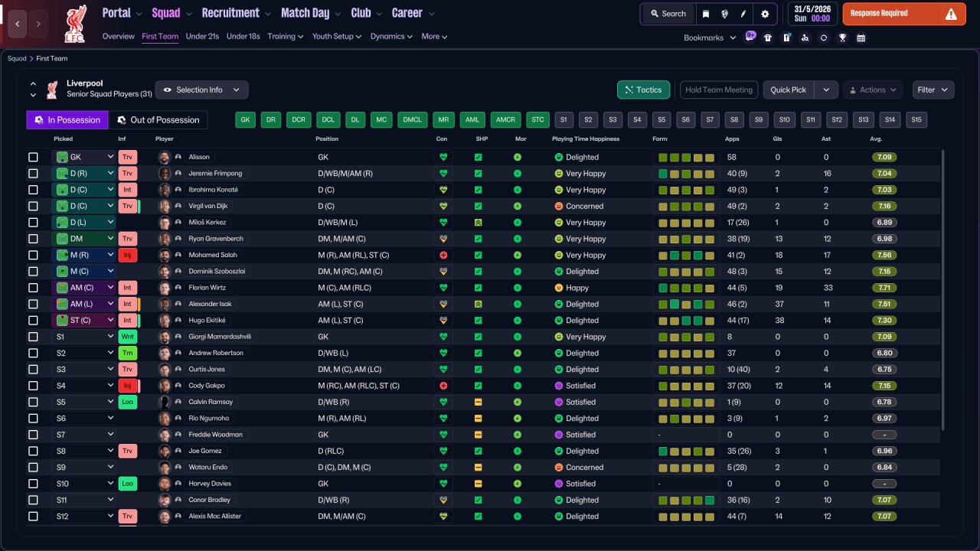Open the calendar schedule shortcut icon

[861, 37]
